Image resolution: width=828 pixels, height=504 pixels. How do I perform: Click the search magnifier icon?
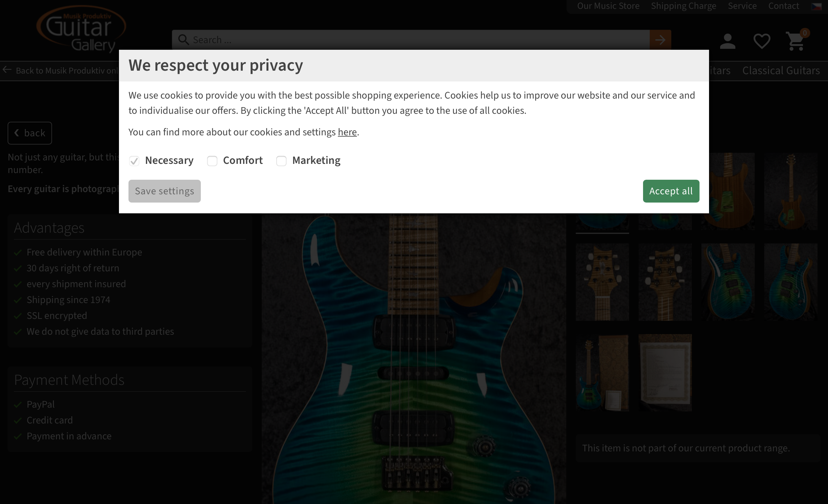coord(183,40)
